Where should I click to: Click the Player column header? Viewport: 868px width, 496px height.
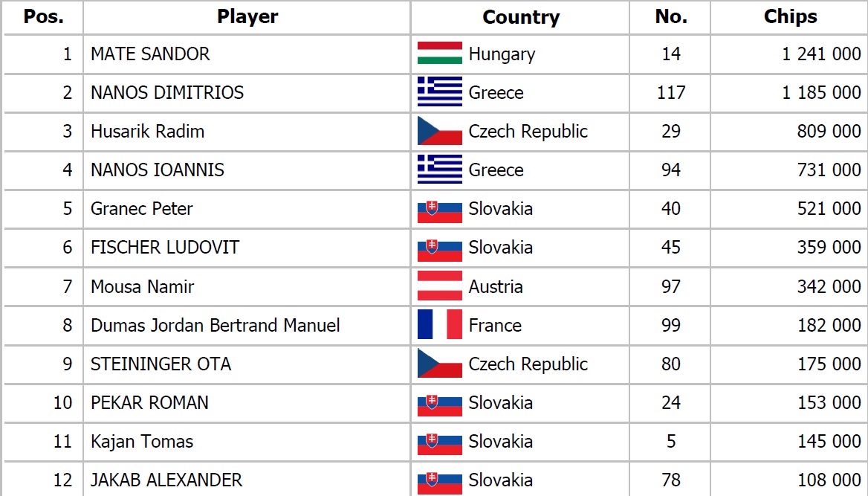pos(247,16)
